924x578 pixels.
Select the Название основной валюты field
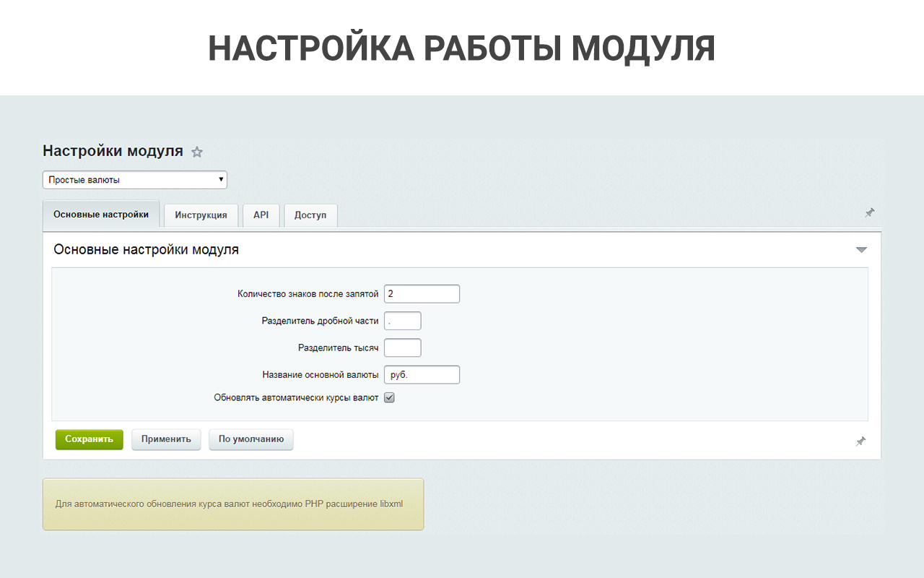[x=422, y=375]
